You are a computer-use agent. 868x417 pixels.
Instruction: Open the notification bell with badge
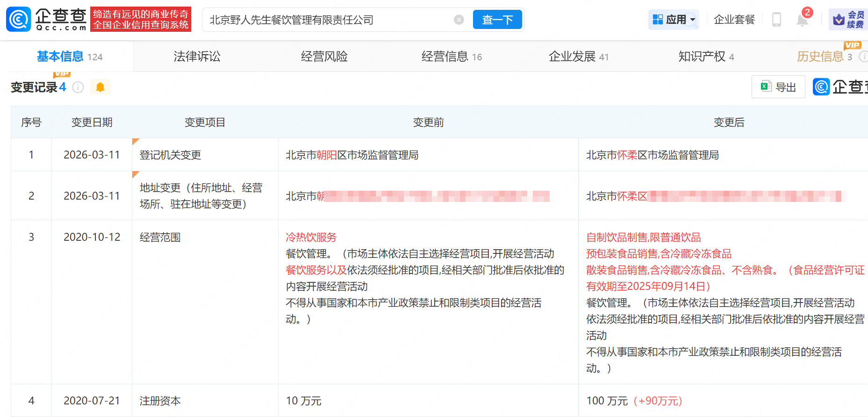point(803,20)
